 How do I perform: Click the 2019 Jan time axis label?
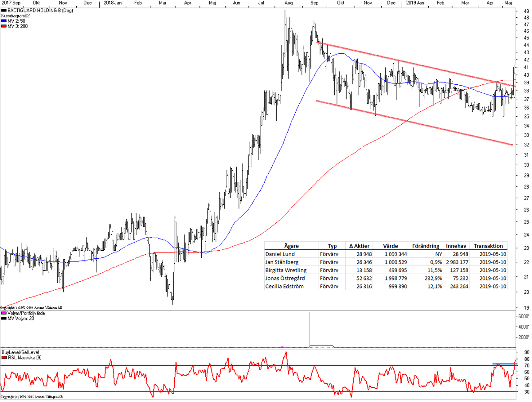tap(415, 3)
